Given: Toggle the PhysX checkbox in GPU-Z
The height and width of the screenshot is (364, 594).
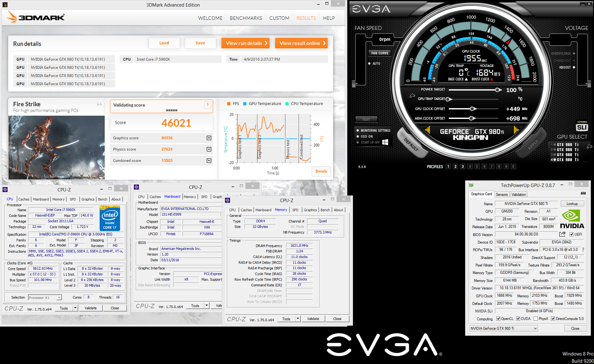Looking at the screenshot, I should pyautogui.click(x=536, y=319).
